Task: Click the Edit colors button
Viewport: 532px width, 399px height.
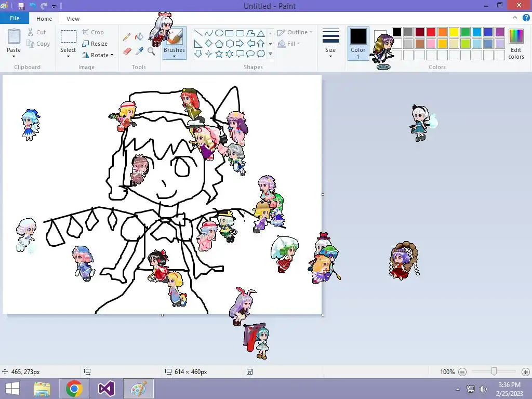Action: click(516, 44)
